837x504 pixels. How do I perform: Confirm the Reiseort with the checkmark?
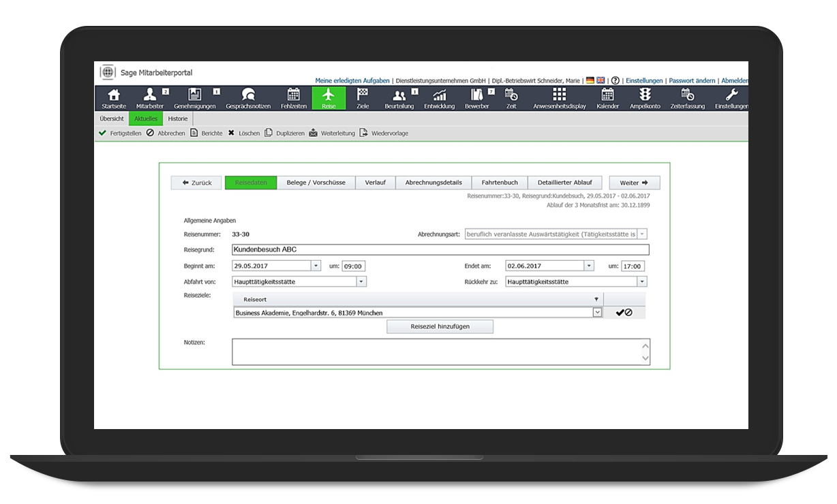tap(620, 312)
